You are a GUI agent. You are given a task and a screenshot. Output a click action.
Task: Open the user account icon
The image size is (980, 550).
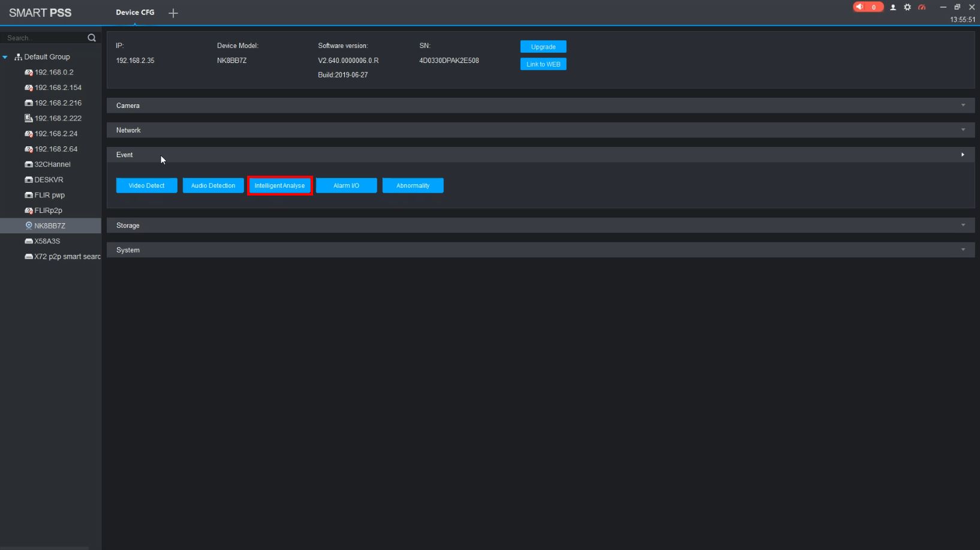[893, 7]
